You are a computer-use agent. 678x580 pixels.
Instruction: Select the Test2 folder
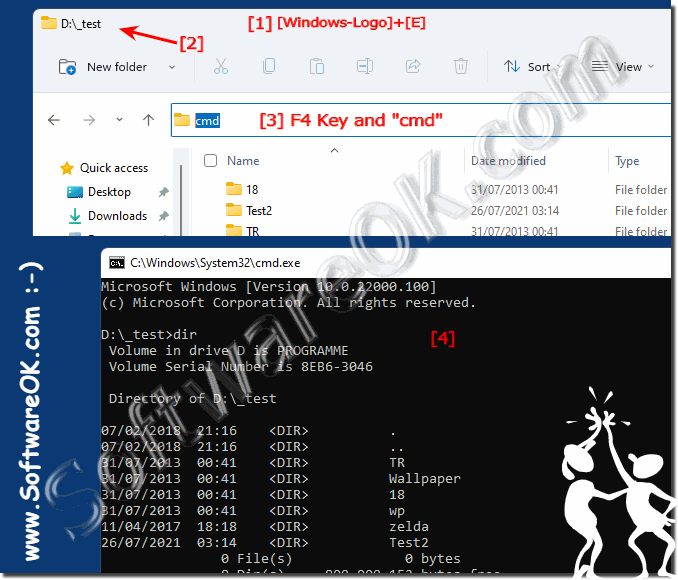pos(259,211)
